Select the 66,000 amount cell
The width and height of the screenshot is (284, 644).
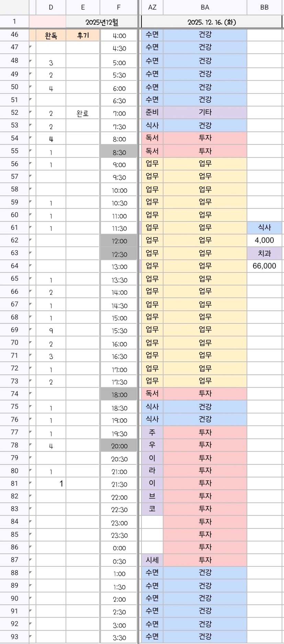coord(264,266)
